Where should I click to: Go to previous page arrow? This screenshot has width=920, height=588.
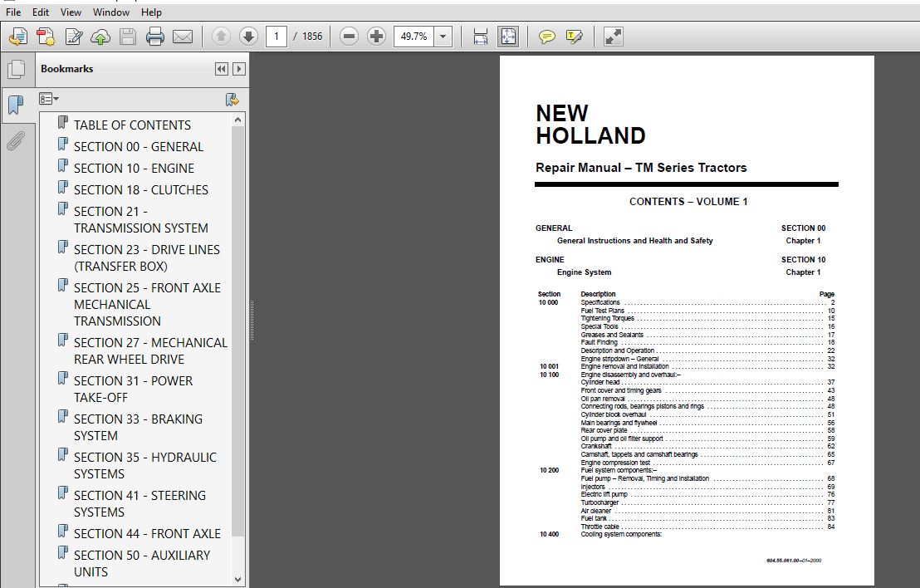tap(221, 37)
